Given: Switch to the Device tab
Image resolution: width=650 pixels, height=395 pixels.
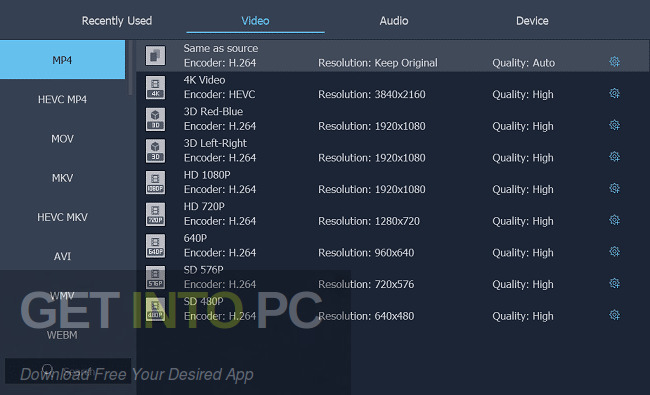Looking at the screenshot, I should point(532,21).
